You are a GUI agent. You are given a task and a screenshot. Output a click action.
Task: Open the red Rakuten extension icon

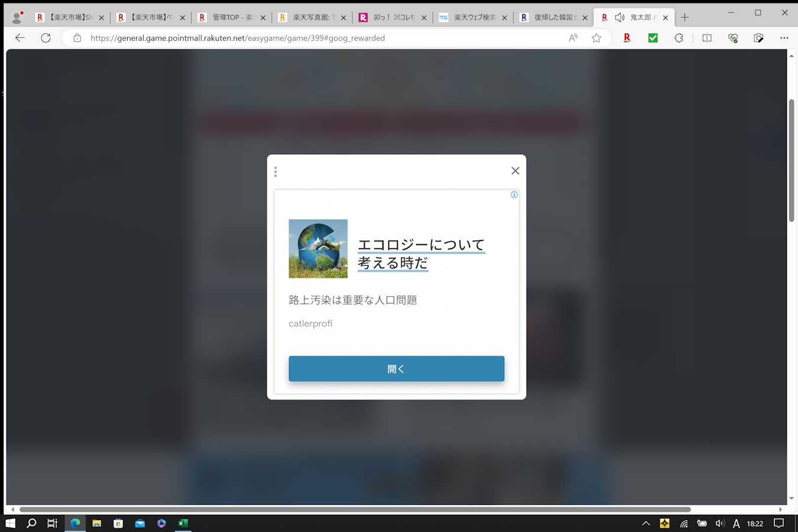click(x=627, y=38)
